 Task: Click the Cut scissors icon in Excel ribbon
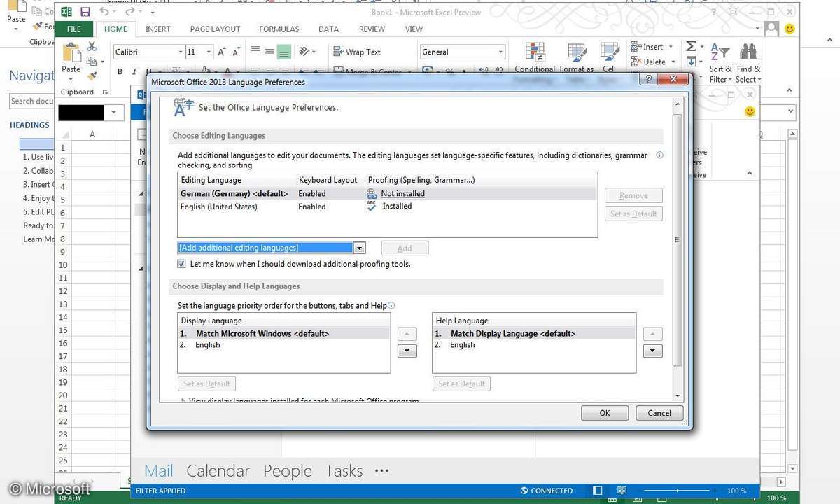coord(92,47)
